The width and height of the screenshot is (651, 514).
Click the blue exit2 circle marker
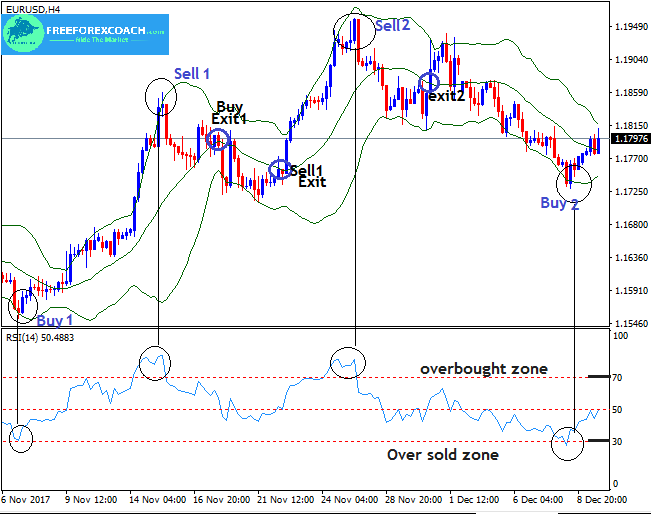(429, 83)
